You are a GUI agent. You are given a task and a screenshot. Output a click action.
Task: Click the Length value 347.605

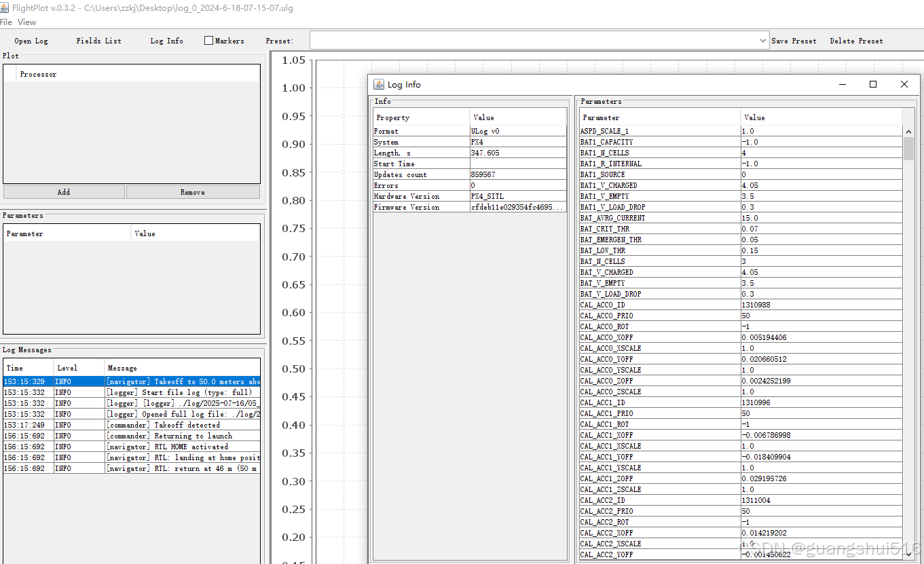518,153
